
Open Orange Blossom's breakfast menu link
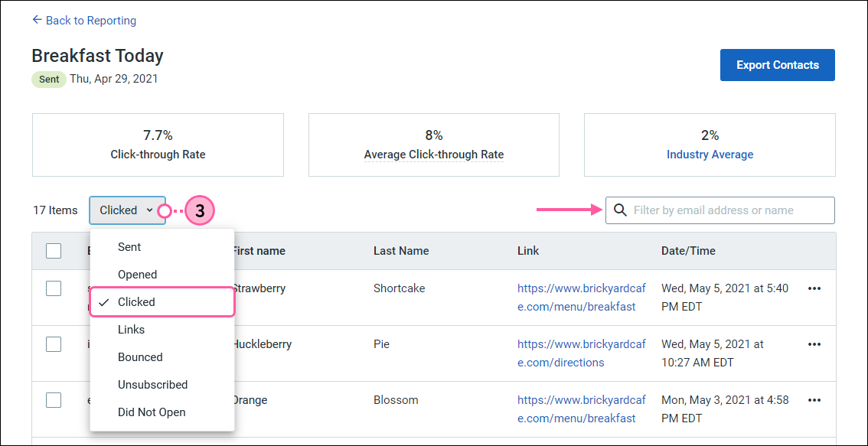point(581,409)
